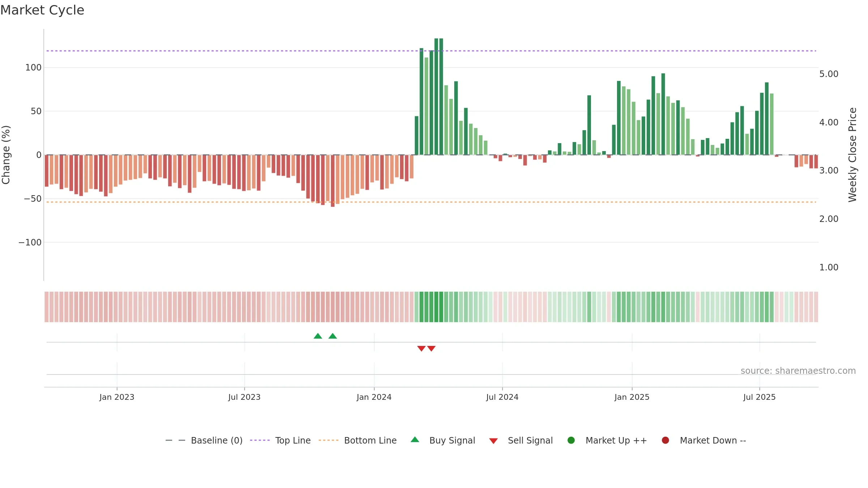This screenshot has width=868, height=488.
Task: Click the first red sell signal marker on chart
Action: (421, 348)
